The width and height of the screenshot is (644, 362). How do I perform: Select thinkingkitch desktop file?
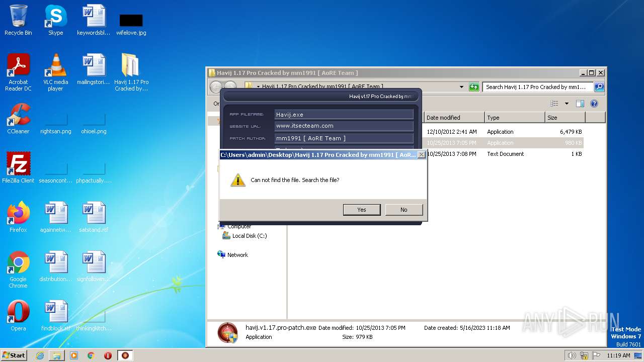[94, 320]
